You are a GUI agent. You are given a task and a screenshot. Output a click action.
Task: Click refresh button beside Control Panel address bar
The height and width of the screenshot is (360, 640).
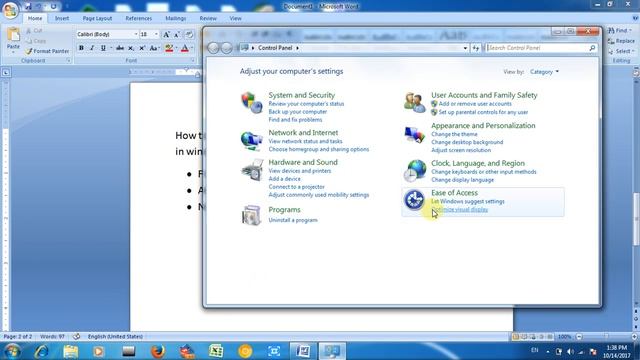pyautogui.click(x=476, y=48)
